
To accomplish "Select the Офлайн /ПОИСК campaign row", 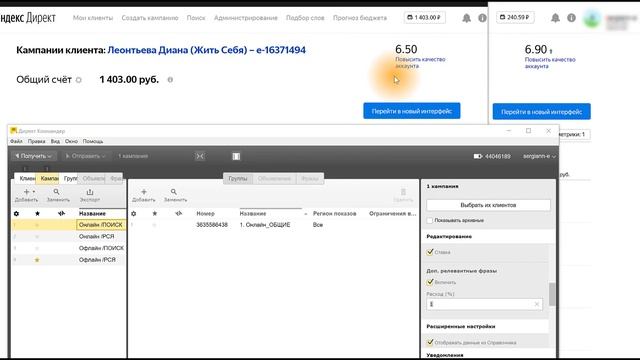I will pos(69,248).
